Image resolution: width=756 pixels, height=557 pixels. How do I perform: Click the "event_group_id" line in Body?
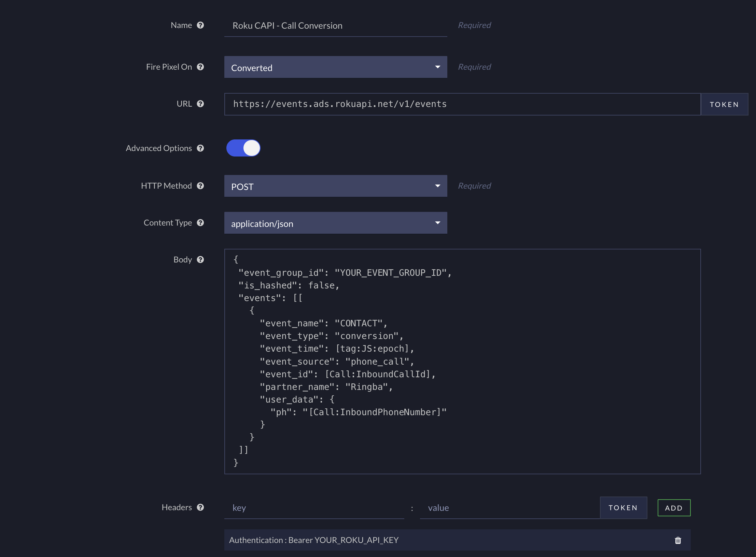[345, 273]
